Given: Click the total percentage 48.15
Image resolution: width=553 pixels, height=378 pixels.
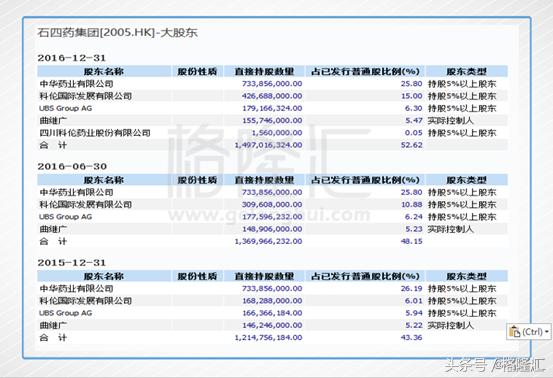Looking at the screenshot, I should (x=412, y=242).
